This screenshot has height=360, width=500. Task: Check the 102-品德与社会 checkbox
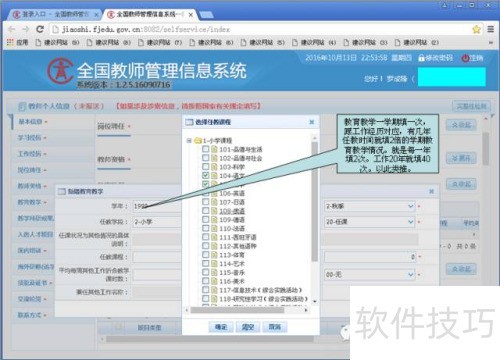click(x=206, y=158)
